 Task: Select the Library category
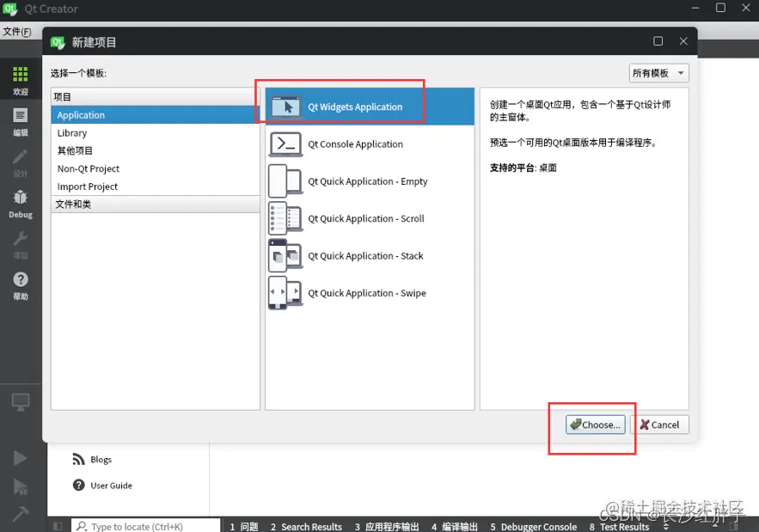tap(156, 132)
